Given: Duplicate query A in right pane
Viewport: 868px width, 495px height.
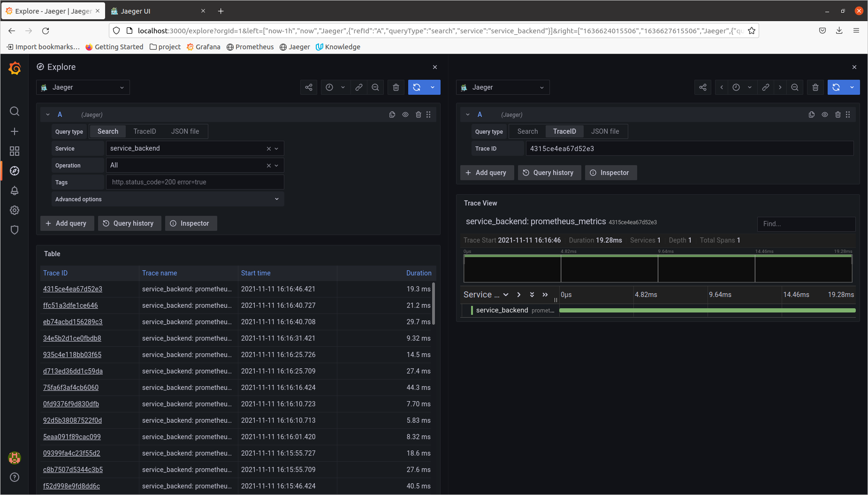Looking at the screenshot, I should [812, 114].
